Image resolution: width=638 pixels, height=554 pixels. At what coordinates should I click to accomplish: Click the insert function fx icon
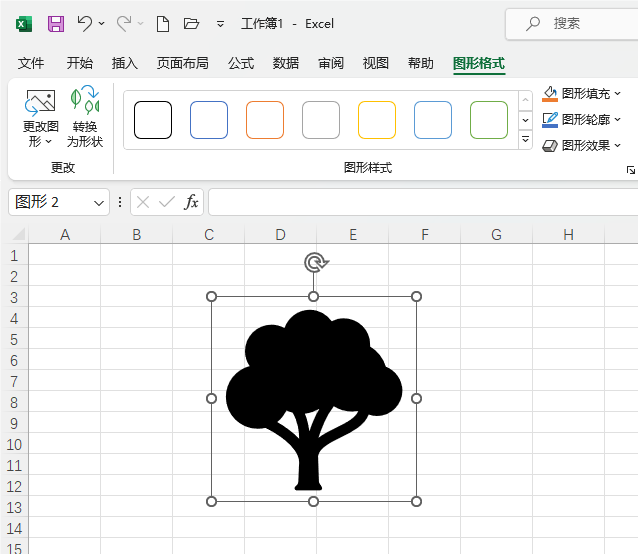coord(191,202)
